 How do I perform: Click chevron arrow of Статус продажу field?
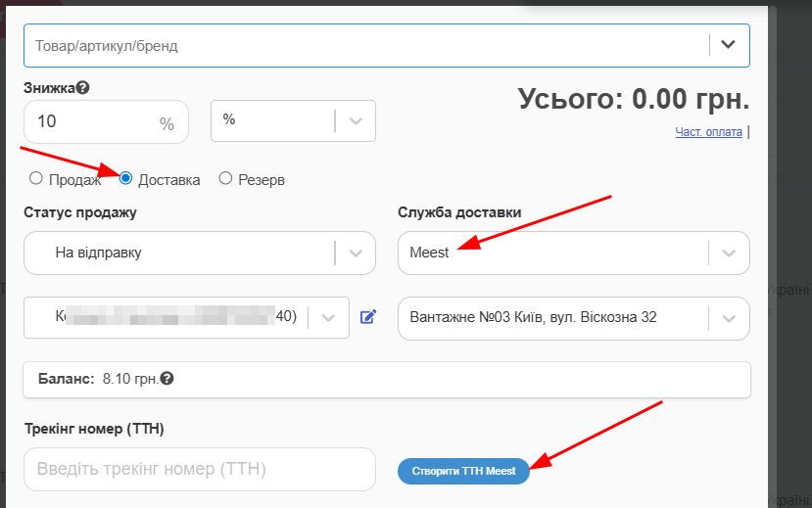355,253
